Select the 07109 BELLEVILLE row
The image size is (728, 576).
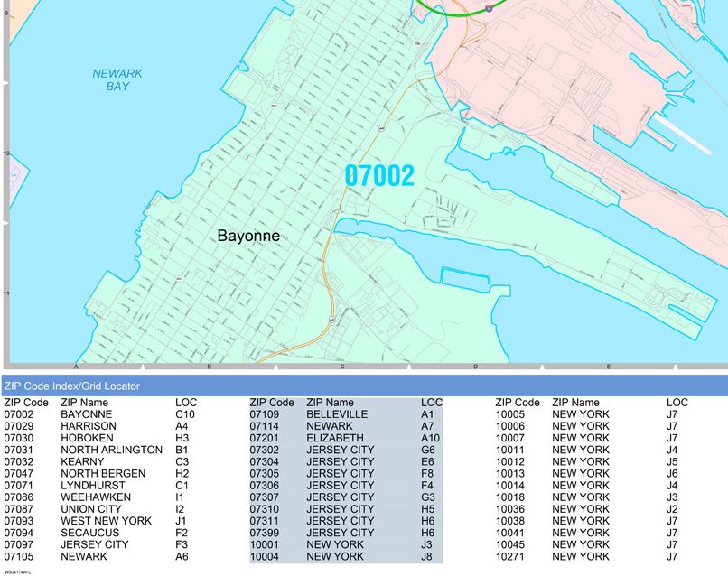coord(346,414)
